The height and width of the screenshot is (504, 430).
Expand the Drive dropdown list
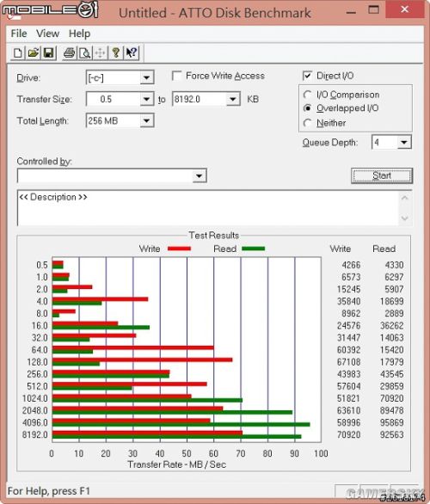146,77
